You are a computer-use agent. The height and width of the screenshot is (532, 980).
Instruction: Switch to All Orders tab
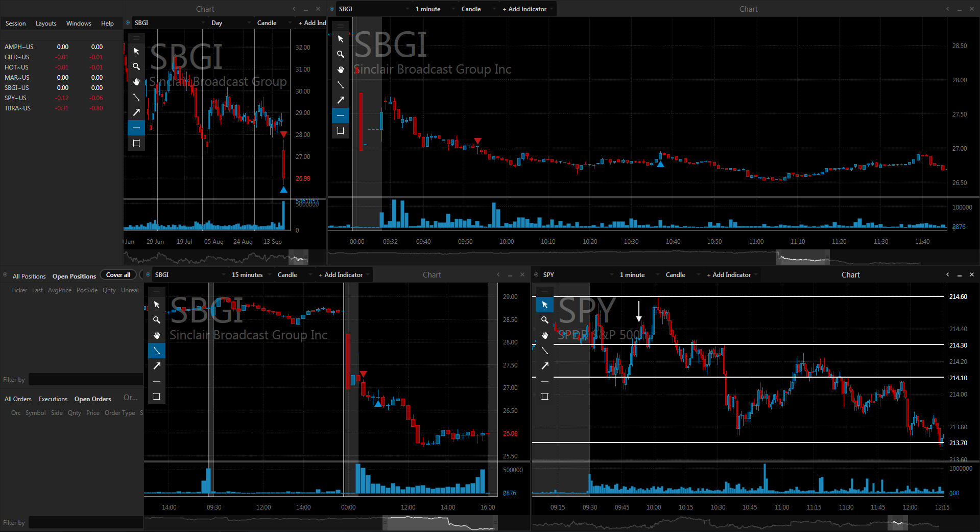click(18, 399)
